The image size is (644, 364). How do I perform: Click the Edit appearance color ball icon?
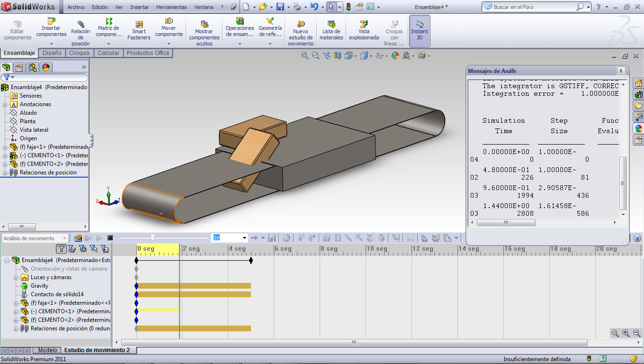[395, 55]
